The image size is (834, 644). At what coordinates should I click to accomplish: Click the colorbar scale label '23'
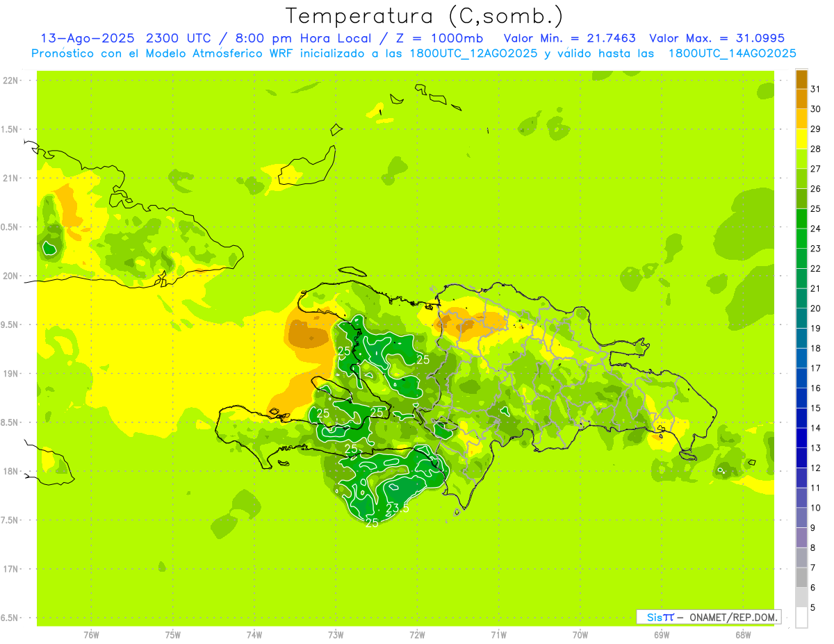816,249
